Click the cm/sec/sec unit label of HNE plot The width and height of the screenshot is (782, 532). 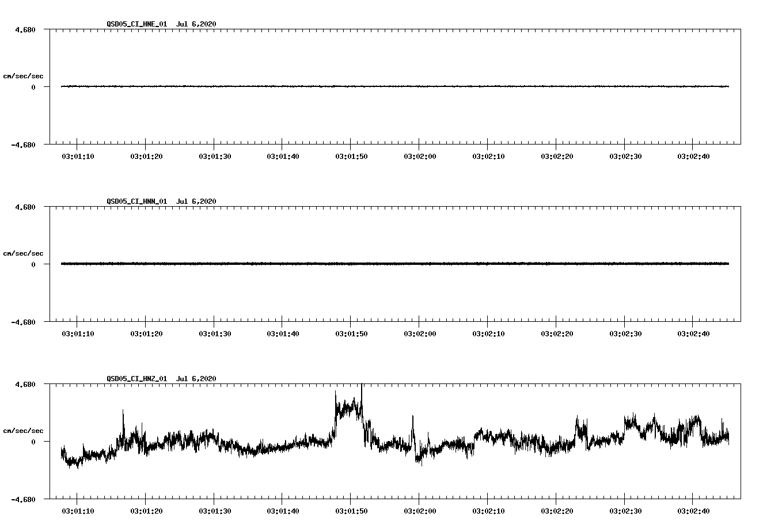tap(24, 76)
